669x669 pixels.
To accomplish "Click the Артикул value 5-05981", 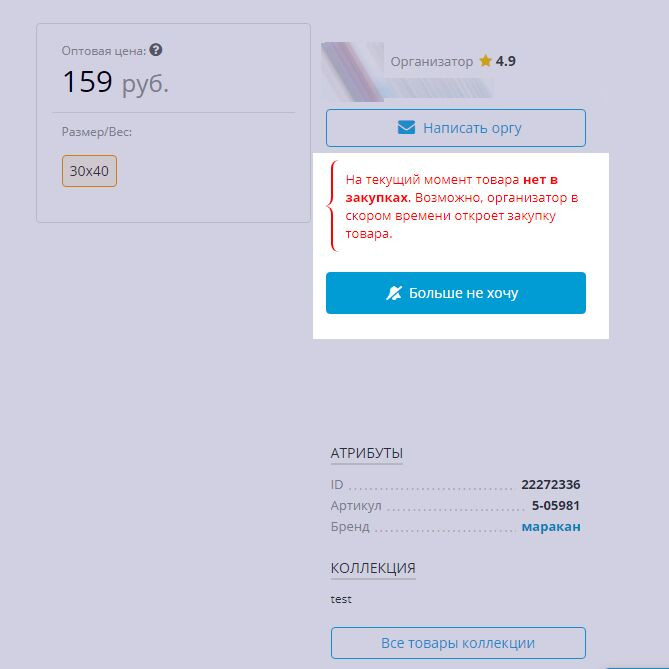I will click(x=556, y=506).
